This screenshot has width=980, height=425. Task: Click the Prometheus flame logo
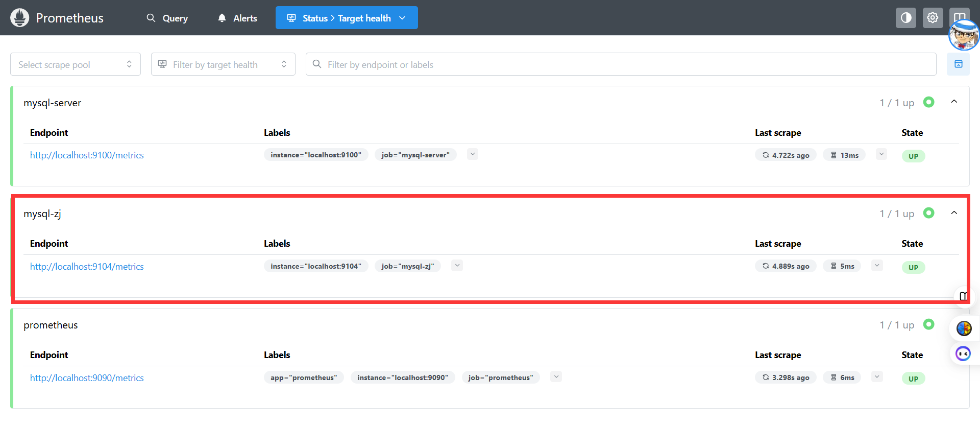[x=19, y=18]
